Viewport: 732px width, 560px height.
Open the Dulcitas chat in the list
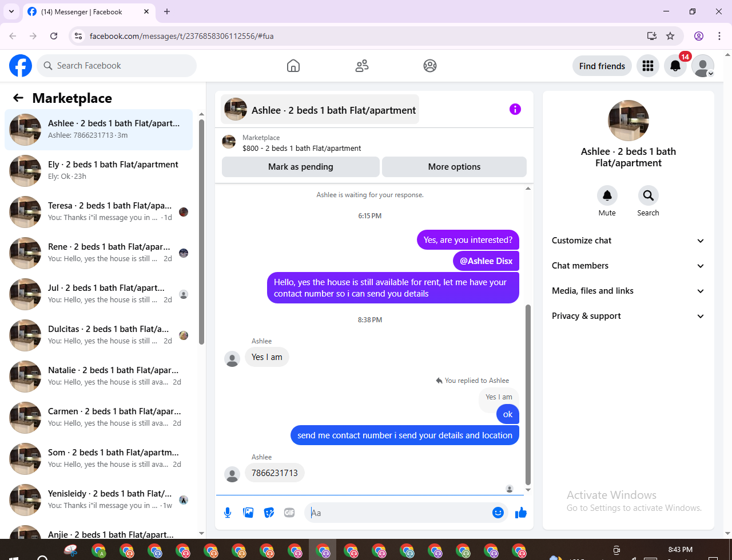98,335
